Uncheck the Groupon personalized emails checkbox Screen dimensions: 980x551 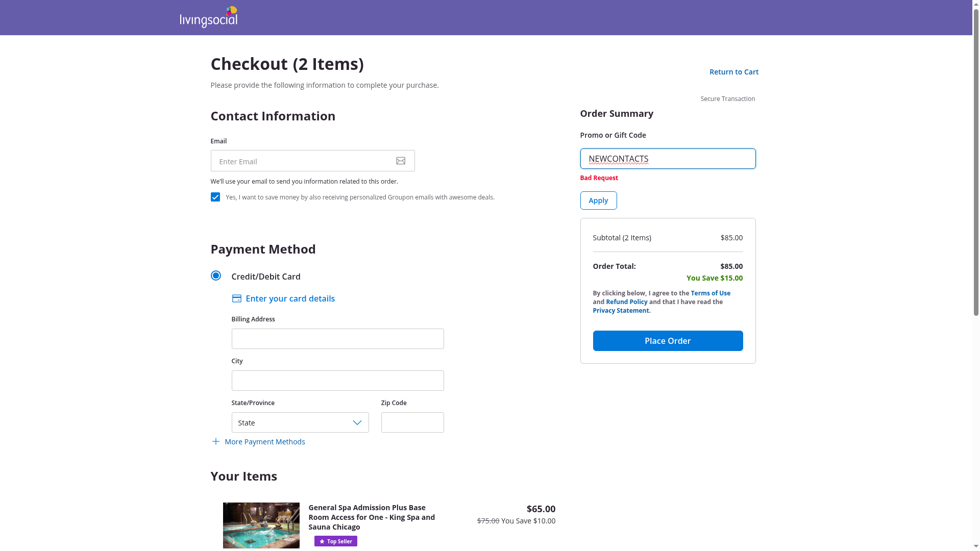point(215,197)
